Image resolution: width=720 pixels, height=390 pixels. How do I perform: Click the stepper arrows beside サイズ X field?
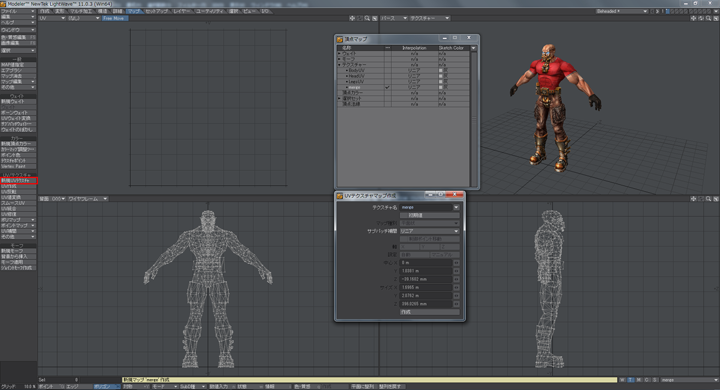pyautogui.click(x=456, y=288)
